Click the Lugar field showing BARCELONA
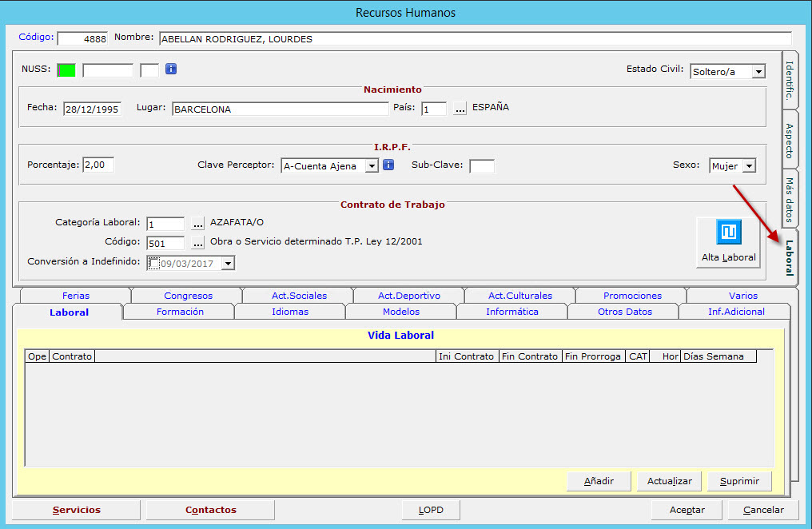Screen dimensions: 812x529 point(281,109)
